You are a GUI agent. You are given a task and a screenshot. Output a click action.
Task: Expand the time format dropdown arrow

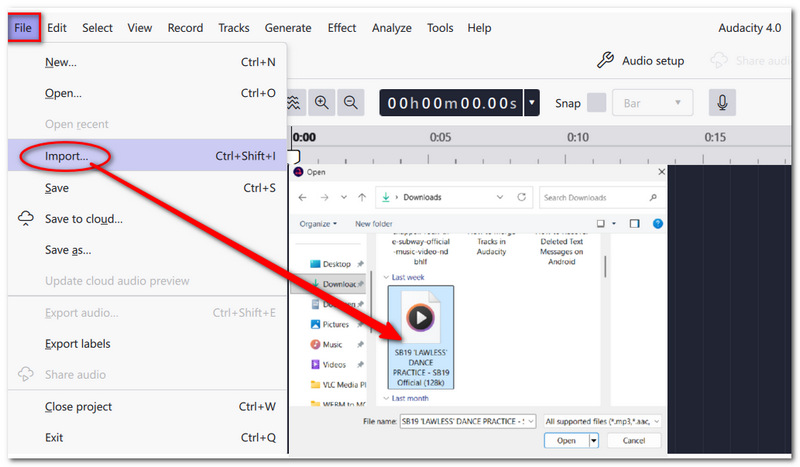point(532,103)
